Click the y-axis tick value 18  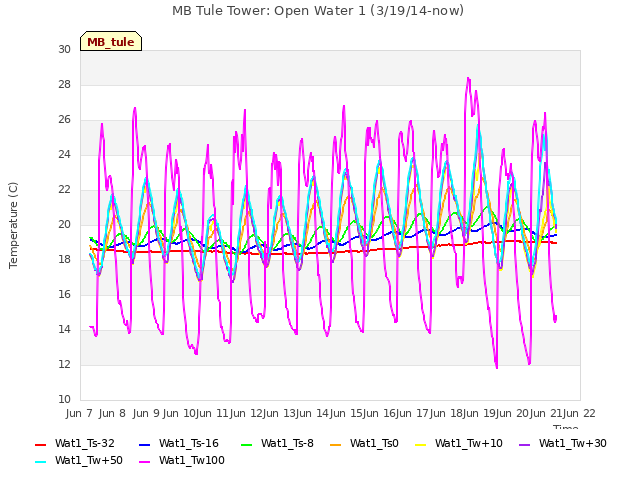[64, 260]
